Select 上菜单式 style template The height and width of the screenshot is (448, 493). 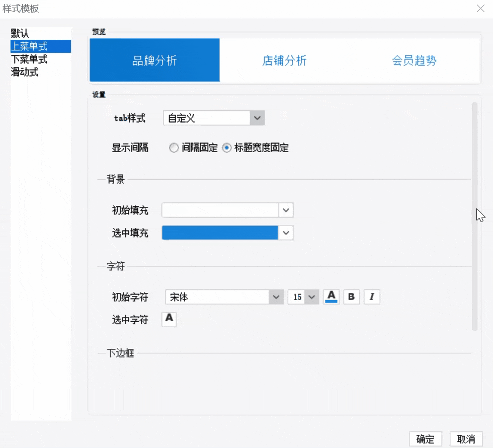[41, 46]
